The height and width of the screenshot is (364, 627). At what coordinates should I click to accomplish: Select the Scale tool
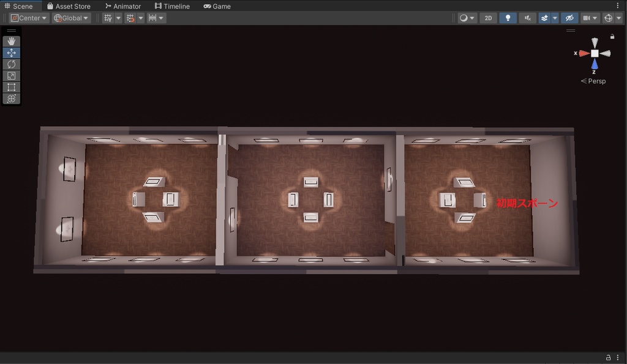click(11, 76)
